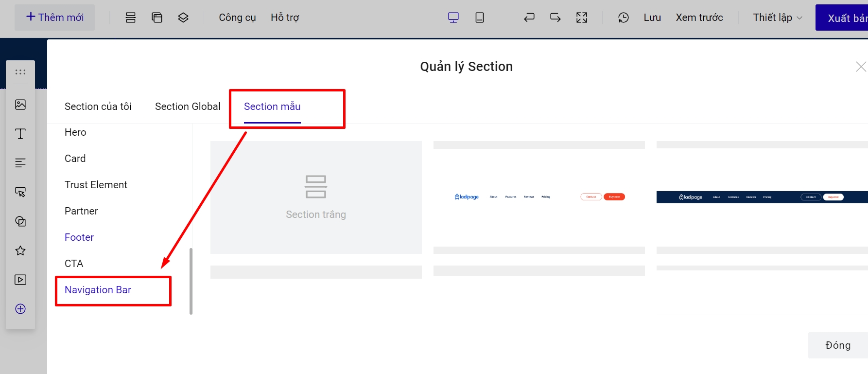Pick the star icon element

[20, 250]
